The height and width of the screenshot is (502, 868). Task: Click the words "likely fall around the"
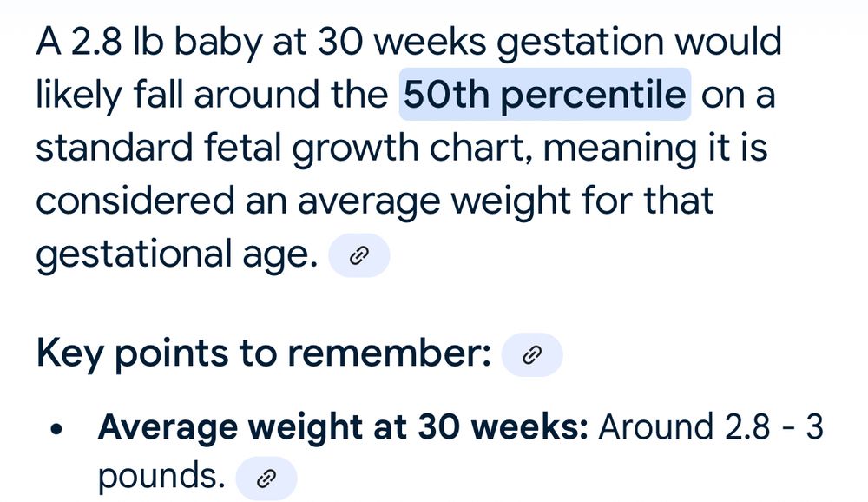coord(211,95)
